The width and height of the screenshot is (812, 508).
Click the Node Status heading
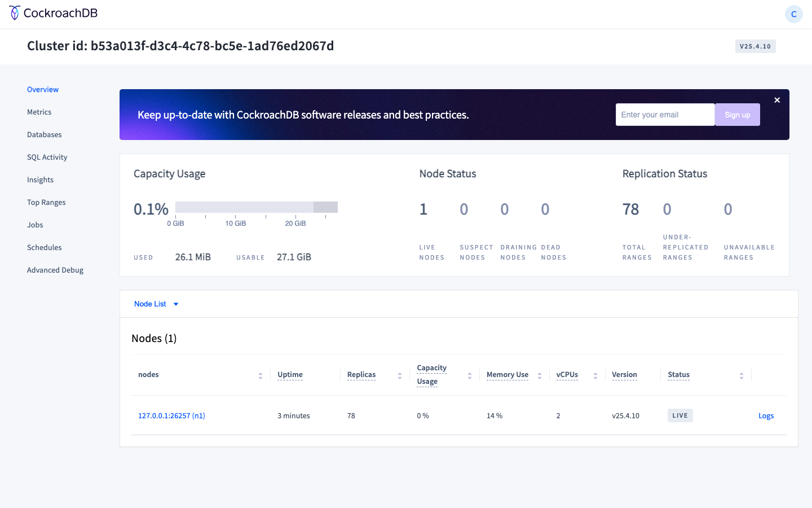point(448,174)
